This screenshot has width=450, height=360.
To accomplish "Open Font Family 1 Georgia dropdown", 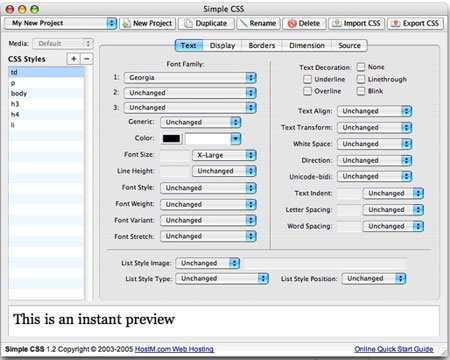I will pos(190,78).
